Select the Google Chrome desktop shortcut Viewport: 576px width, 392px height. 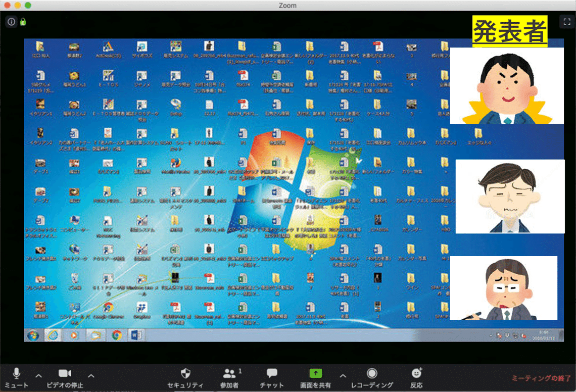[108, 311]
